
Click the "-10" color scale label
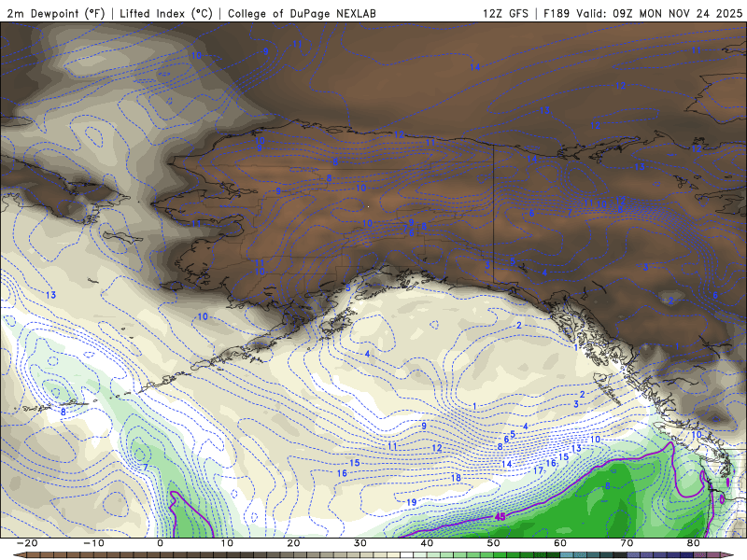click(93, 543)
